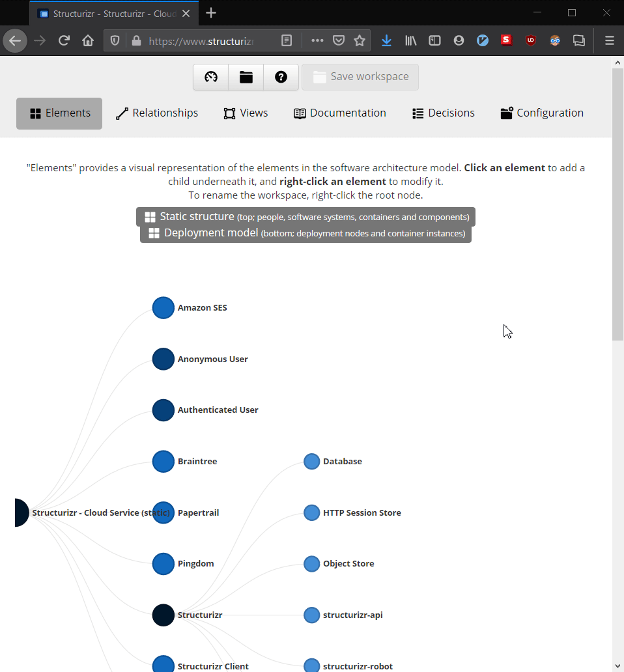Open the browser Downloads icon
The height and width of the screenshot is (672, 624).
[386, 40]
